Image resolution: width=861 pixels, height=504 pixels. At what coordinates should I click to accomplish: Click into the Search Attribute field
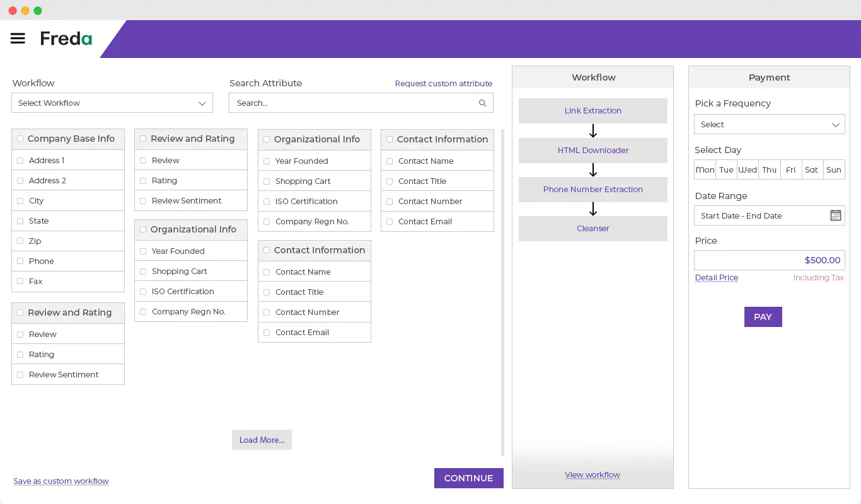353,103
